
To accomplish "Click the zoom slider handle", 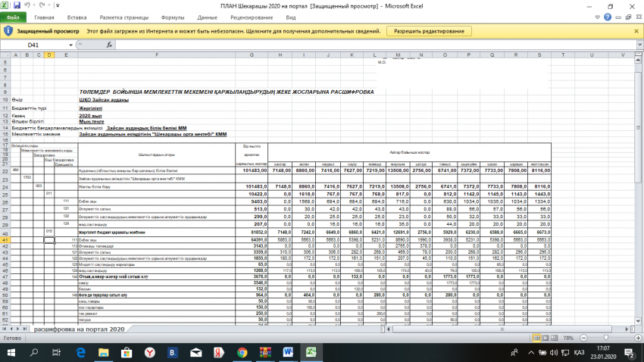I will pos(606,338).
